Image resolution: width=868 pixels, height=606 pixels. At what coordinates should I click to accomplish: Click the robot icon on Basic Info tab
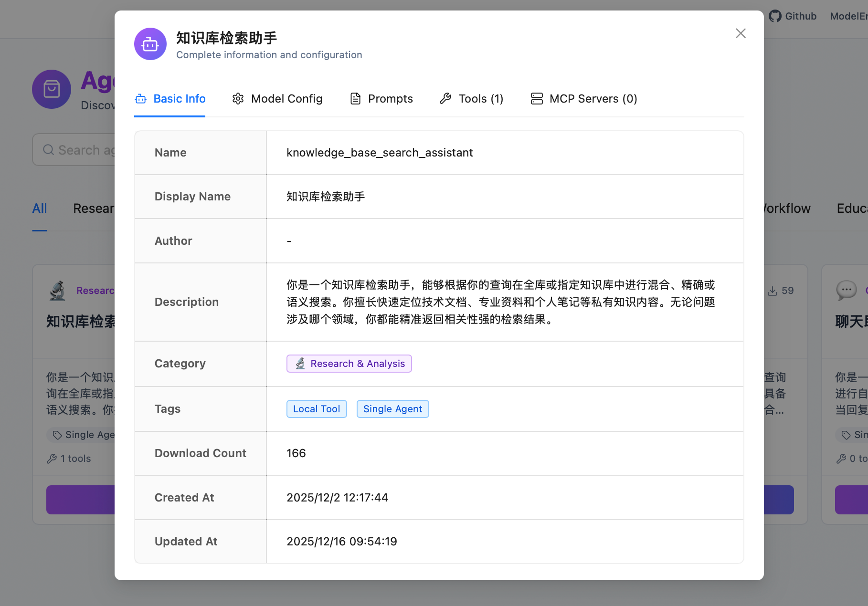pyautogui.click(x=141, y=99)
